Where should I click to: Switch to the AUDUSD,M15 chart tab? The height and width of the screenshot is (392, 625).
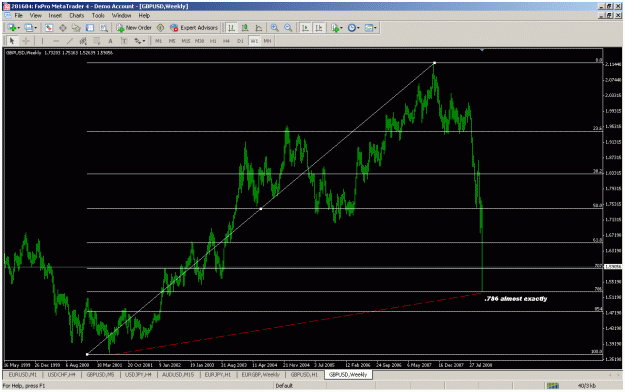click(x=178, y=375)
